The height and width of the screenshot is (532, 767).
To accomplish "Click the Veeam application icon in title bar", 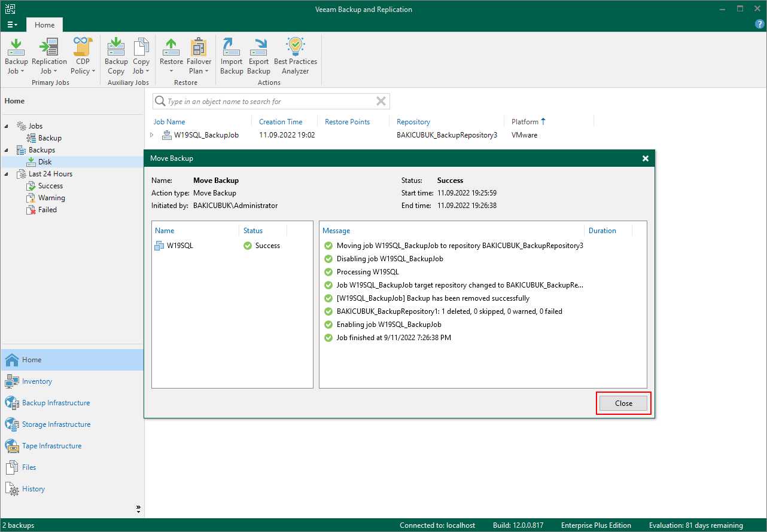I will coord(10,9).
